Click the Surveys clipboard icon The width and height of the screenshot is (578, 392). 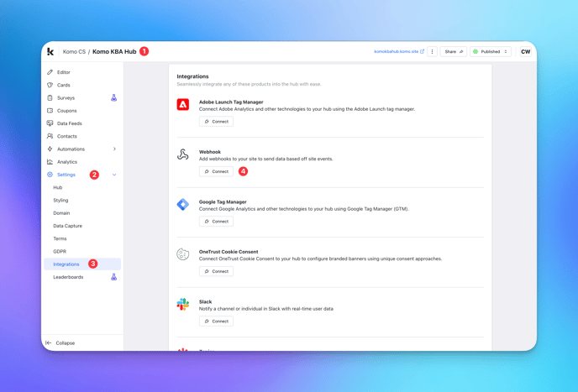tap(50, 98)
